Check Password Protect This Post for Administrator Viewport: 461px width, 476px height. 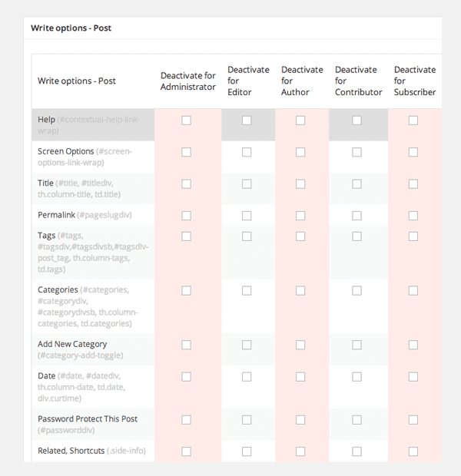tap(186, 420)
